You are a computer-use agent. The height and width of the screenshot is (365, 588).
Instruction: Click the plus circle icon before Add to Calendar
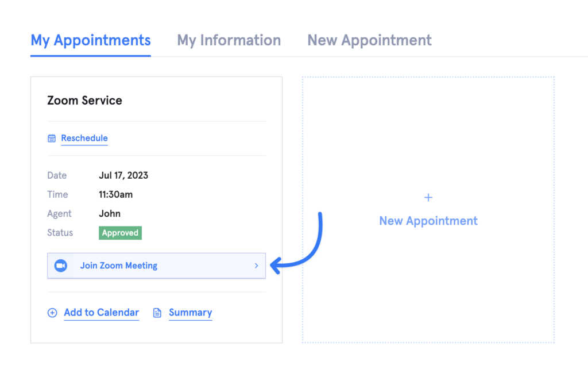pyautogui.click(x=52, y=313)
